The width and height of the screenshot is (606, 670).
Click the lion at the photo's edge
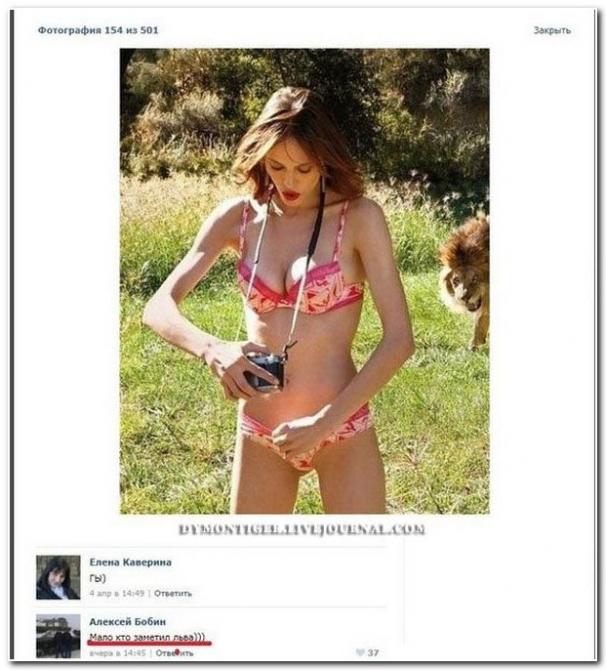[465, 282]
